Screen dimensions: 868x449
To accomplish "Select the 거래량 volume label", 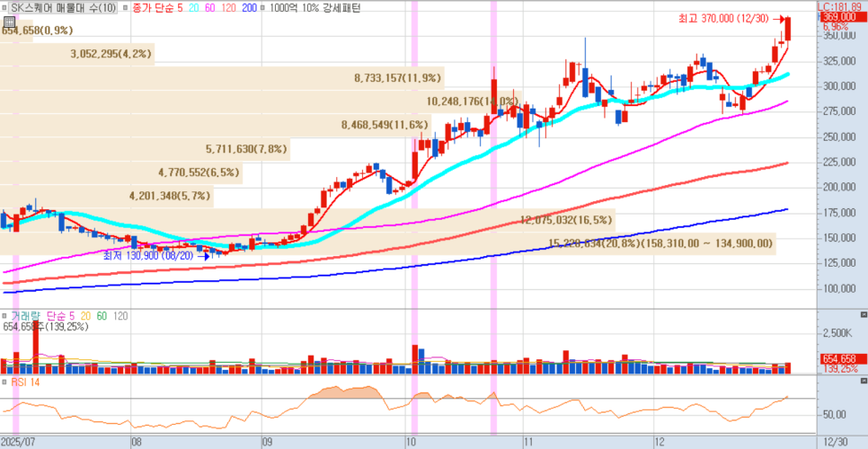I will click(x=26, y=316).
